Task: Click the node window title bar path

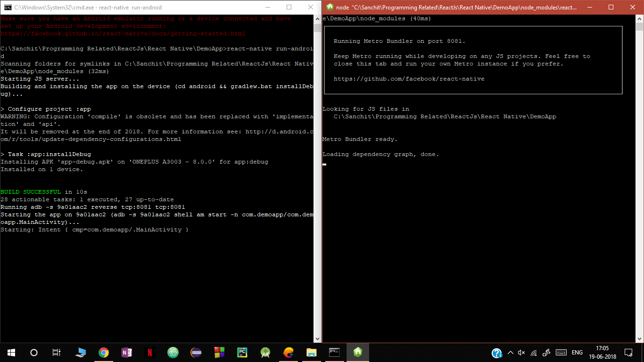Action: 456,8
